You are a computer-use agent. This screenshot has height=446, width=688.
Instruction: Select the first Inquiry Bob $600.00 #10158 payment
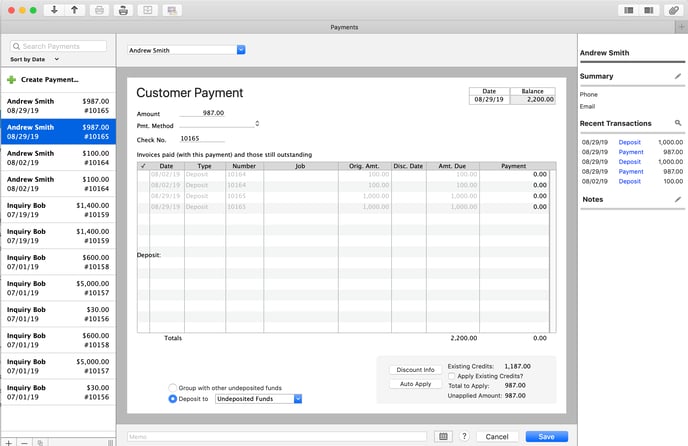(58, 262)
